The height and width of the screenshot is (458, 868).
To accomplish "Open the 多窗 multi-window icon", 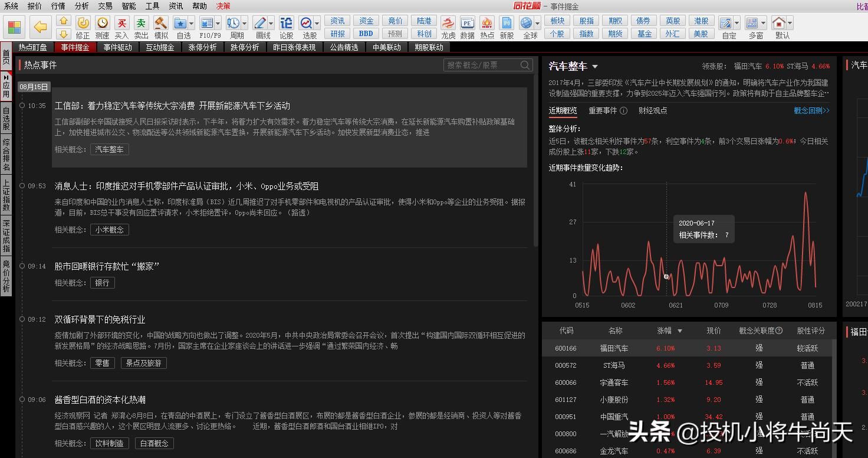I will coord(752,23).
